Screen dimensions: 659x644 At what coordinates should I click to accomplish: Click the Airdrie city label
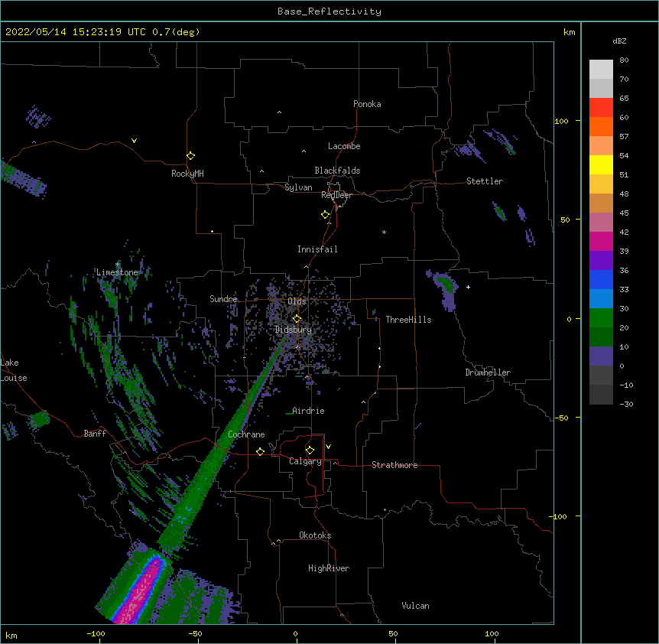click(308, 411)
